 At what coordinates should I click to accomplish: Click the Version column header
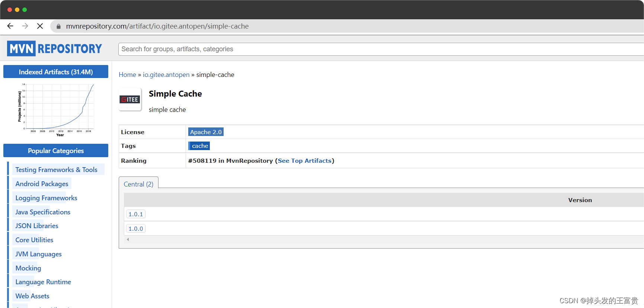pos(580,200)
